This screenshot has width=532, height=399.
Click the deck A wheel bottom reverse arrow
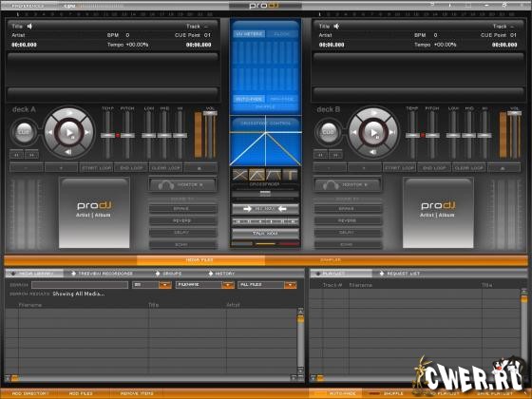click(68, 152)
